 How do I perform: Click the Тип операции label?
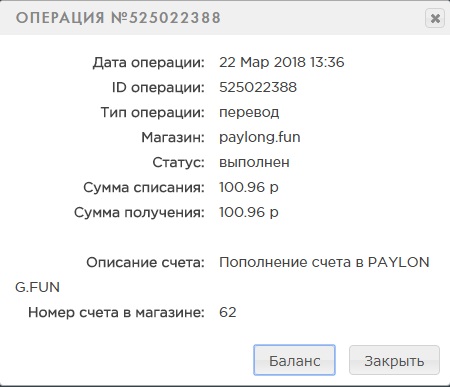tap(153, 113)
